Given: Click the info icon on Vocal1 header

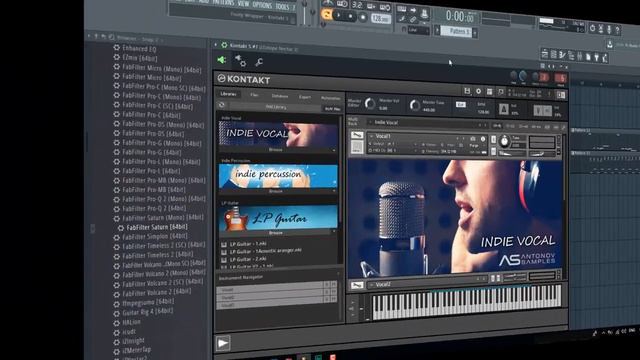Looking at the screenshot, I should tap(483, 139).
